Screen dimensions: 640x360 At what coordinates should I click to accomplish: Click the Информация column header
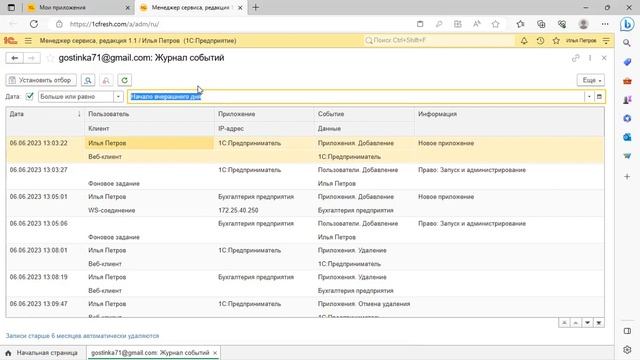point(509,114)
